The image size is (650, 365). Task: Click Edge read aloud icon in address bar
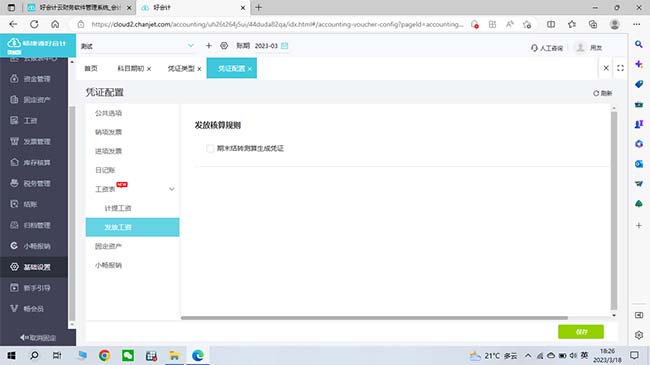pyautogui.click(x=509, y=24)
